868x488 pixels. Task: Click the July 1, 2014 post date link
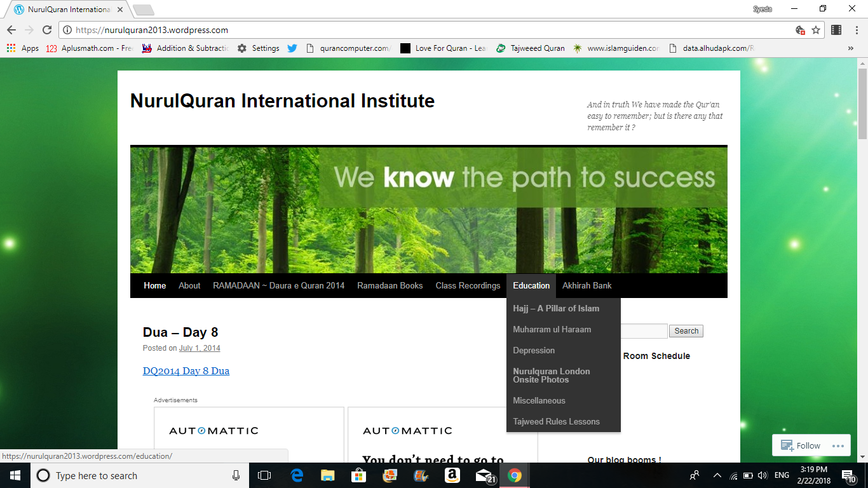click(200, 348)
